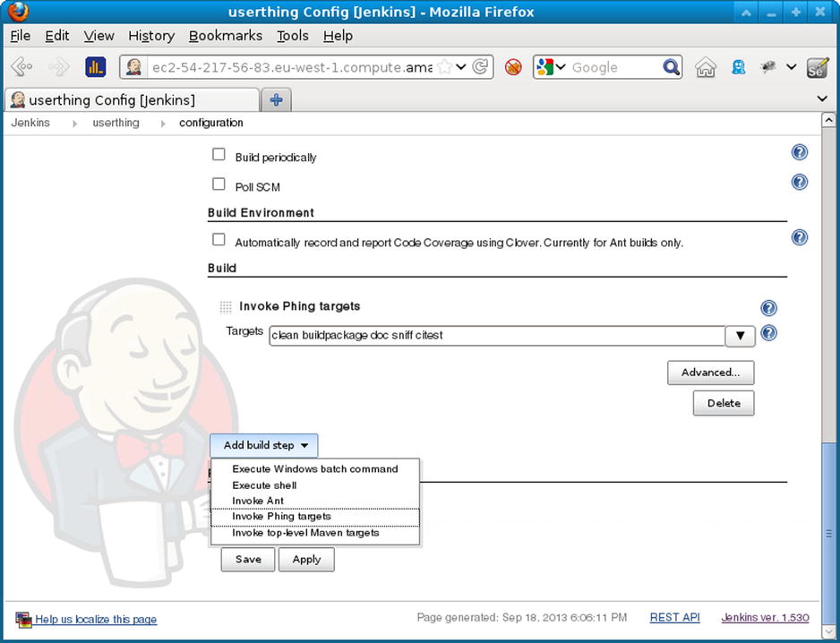Open the Tools menu
The width and height of the screenshot is (840, 643).
pyautogui.click(x=293, y=36)
